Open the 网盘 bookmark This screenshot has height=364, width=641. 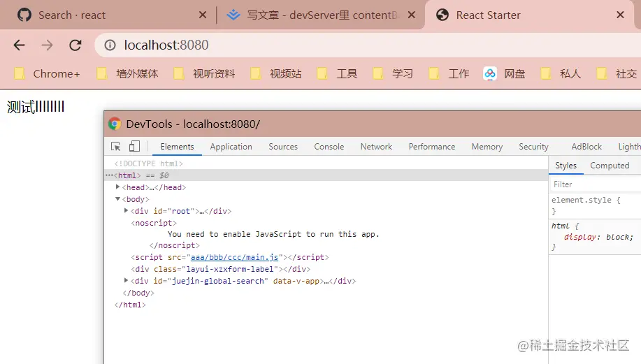(x=505, y=74)
